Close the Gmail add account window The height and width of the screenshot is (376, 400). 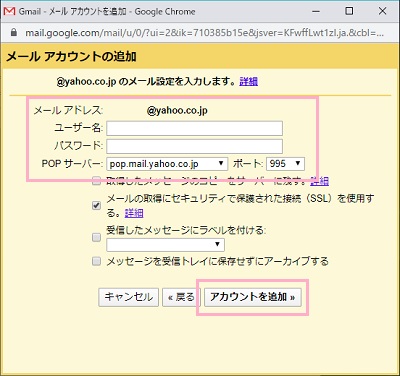pos(382,11)
